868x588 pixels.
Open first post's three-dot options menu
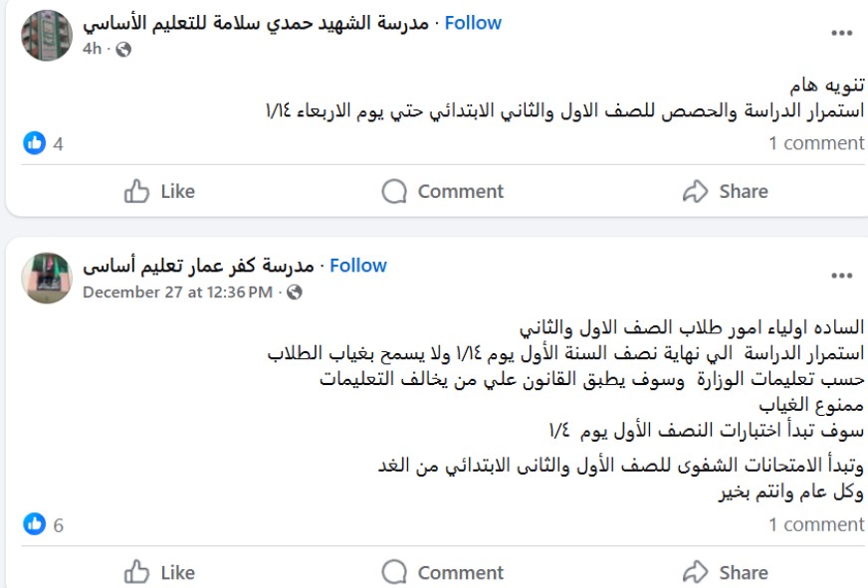842,34
